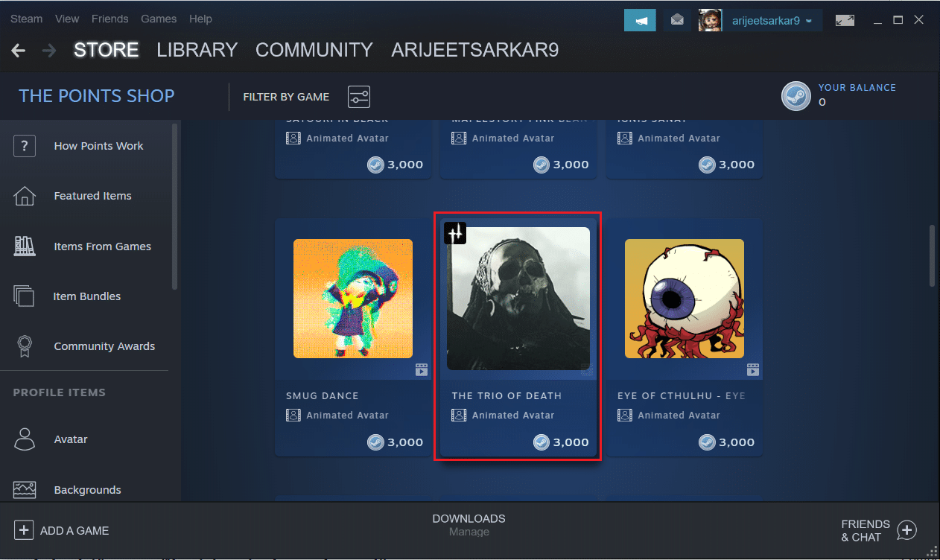
Task: Click animated video icon on Eye of Cthulhu image
Action: [x=753, y=369]
